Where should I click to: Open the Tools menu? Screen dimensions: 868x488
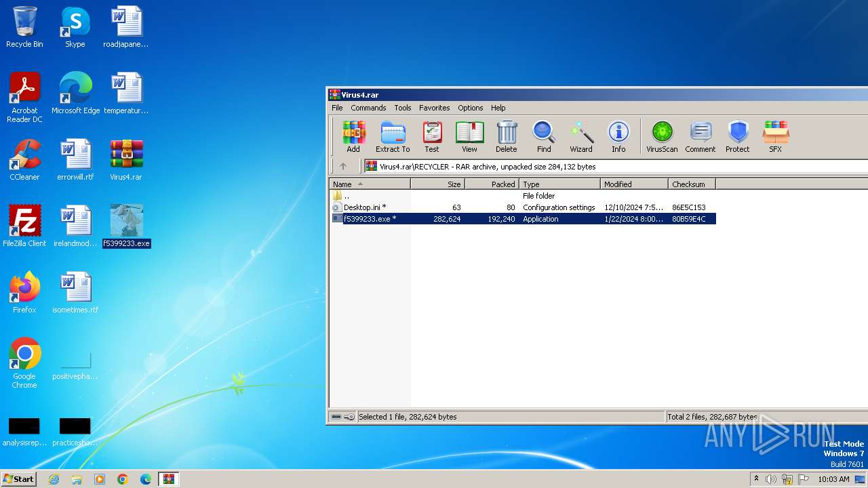tap(403, 108)
